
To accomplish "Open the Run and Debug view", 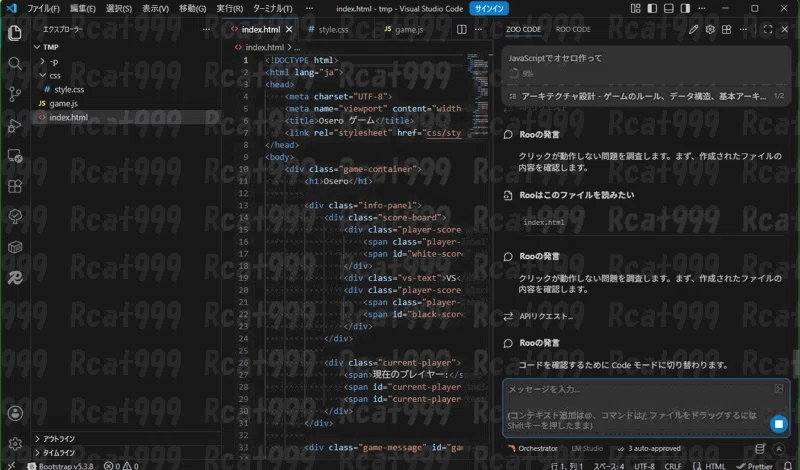I will [x=15, y=125].
